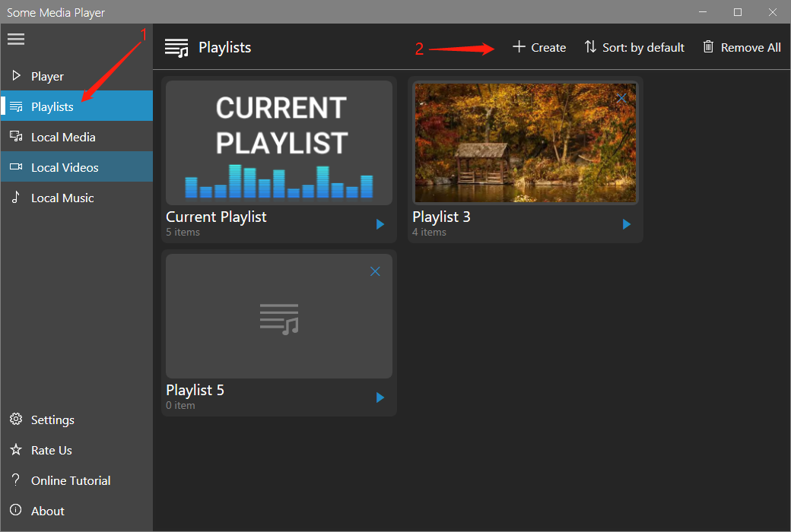Open Playlist 3 by clicking its thumbnail
Image resolution: width=791 pixels, height=532 pixels.
(525, 143)
